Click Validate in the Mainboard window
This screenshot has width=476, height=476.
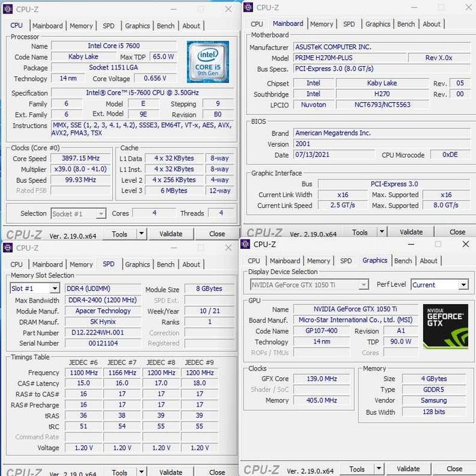coord(411,232)
